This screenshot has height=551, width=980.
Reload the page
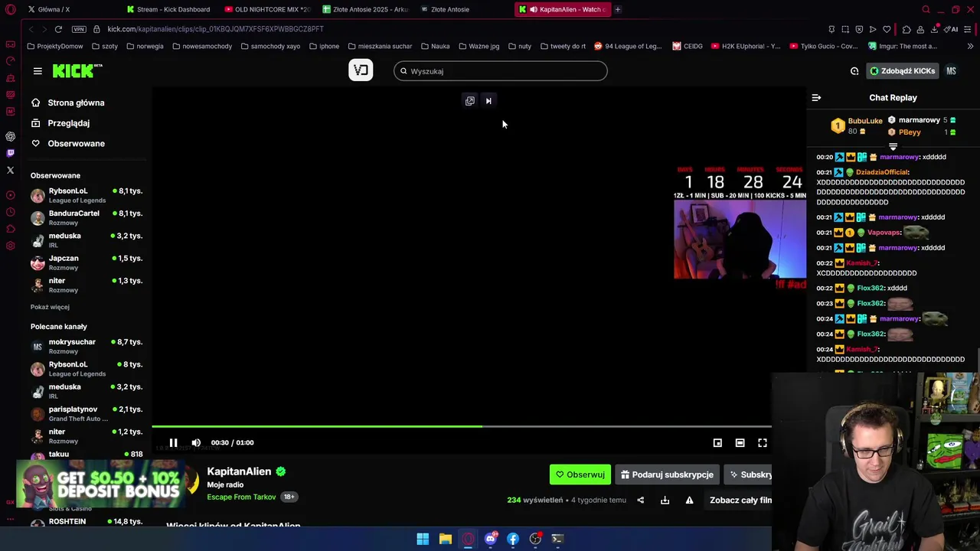[x=58, y=29]
